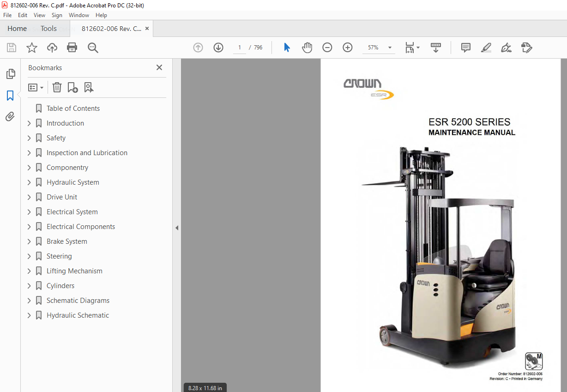Switch to the Tools tab
This screenshot has height=392, width=567.
coord(48,29)
